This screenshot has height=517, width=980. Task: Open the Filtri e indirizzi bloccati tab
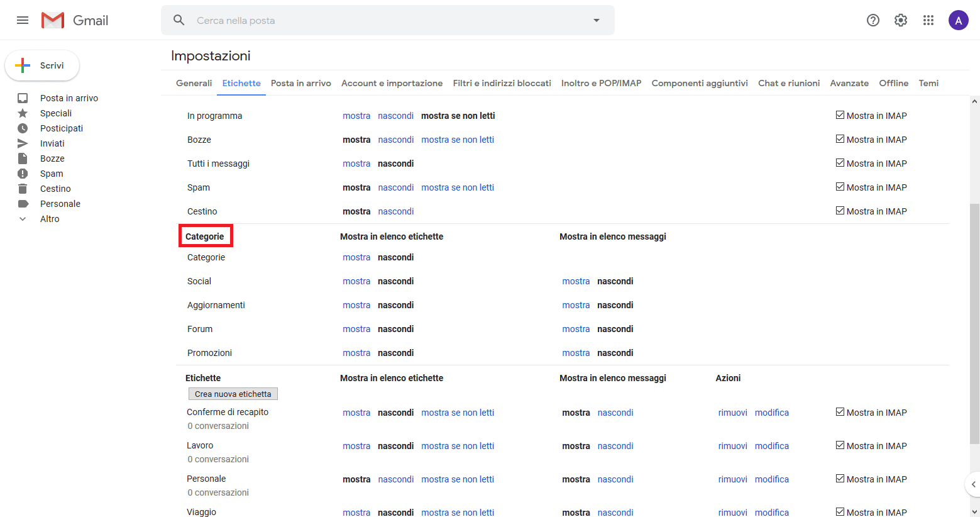tap(502, 83)
